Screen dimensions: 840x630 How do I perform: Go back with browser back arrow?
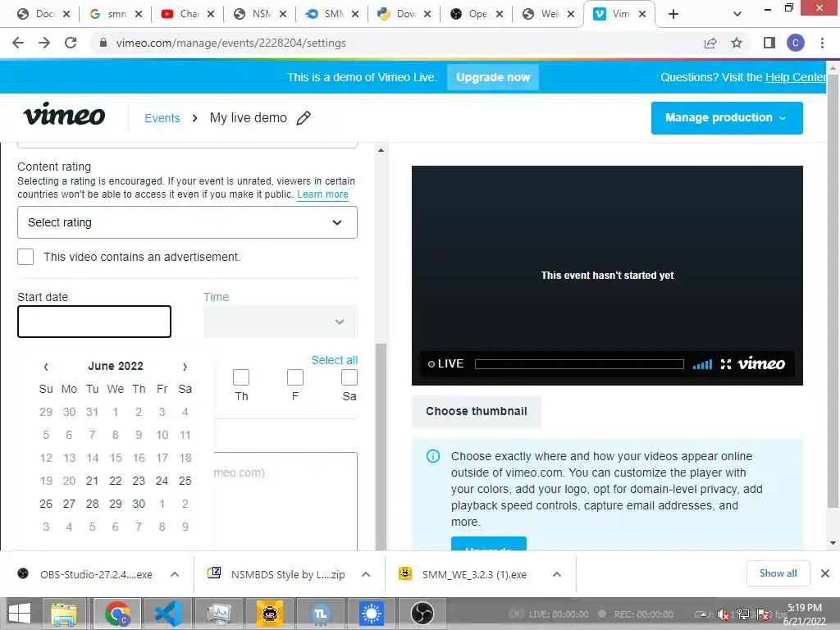[18, 43]
